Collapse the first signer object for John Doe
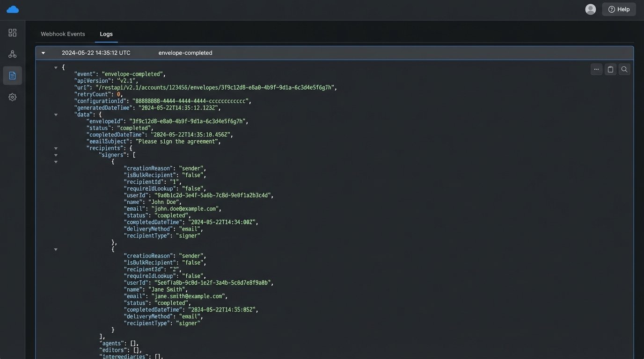Screen dimensions: 644x359 pyautogui.click(x=56, y=162)
